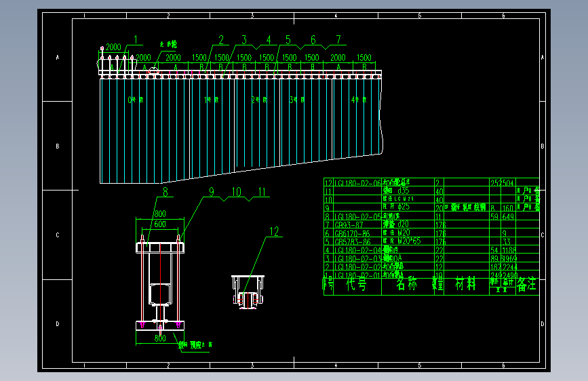Pick the 'LGL180-02-03' code cell
The width and height of the screenshot is (588, 381).
(x=357, y=258)
